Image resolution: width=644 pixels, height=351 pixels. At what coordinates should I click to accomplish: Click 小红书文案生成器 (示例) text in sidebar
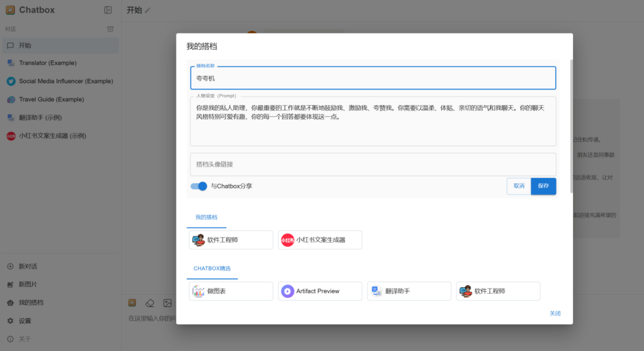[x=52, y=136]
